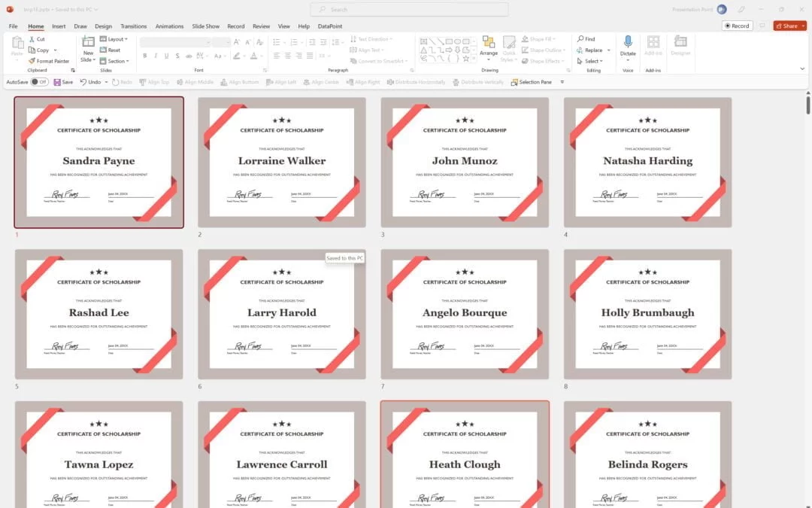Click Align Left in quick toolbar

[x=281, y=82]
